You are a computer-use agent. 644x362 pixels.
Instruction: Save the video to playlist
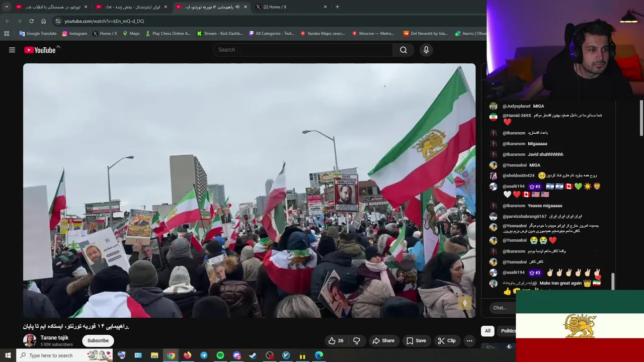pos(416,341)
